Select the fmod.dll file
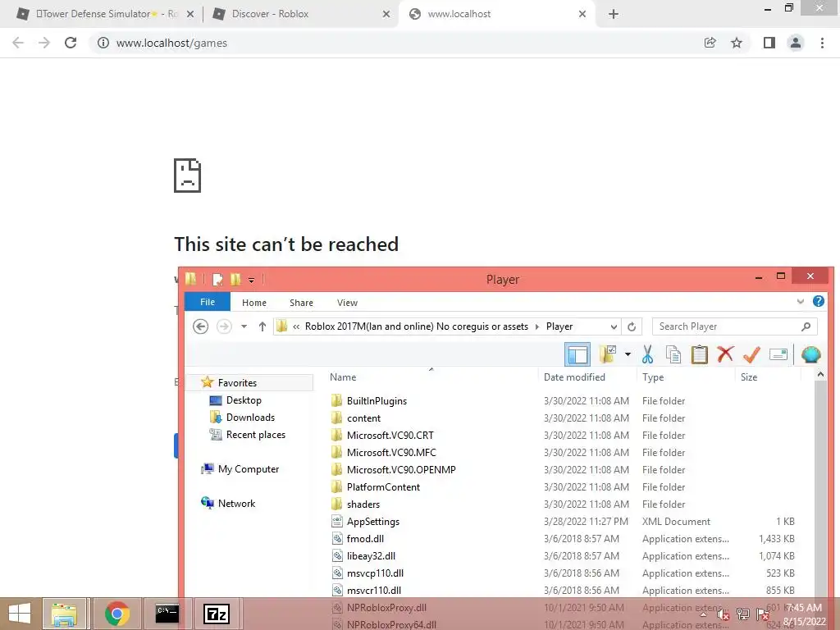840x630 pixels. click(365, 538)
